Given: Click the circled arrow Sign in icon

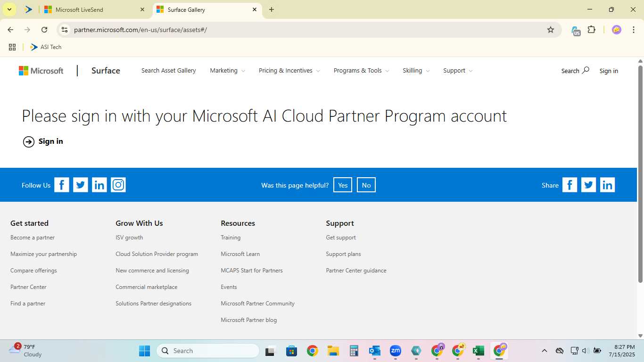Looking at the screenshot, I should pyautogui.click(x=29, y=141).
